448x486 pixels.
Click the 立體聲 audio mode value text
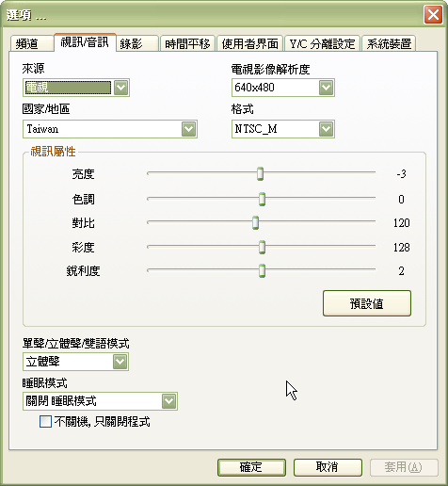click(43, 362)
